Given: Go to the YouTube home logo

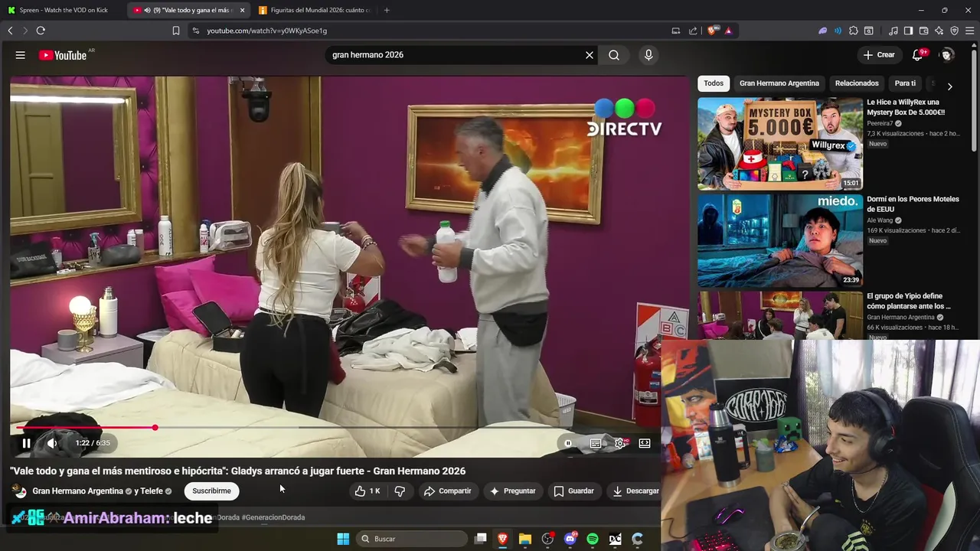Looking at the screenshot, I should click(x=63, y=55).
